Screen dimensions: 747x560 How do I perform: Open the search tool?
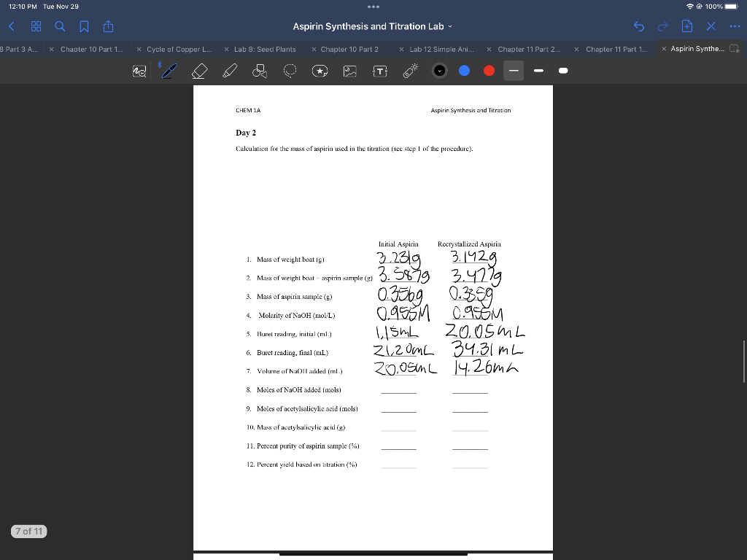(x=60, y=26)
